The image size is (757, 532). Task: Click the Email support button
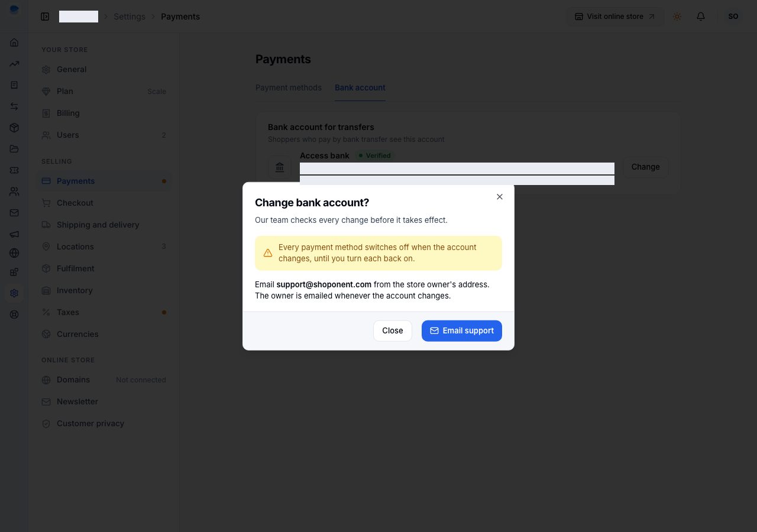tap(462, 330)
